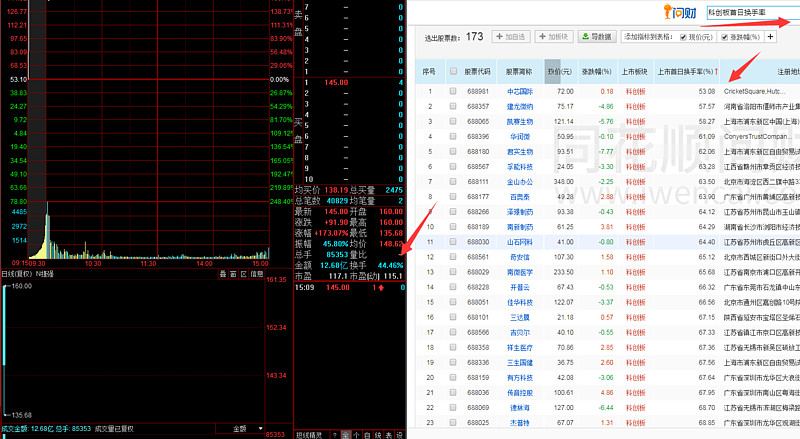Click the 科创板首日换手率 search box
The height and width of the screenshot is (439, 800).
753,12
